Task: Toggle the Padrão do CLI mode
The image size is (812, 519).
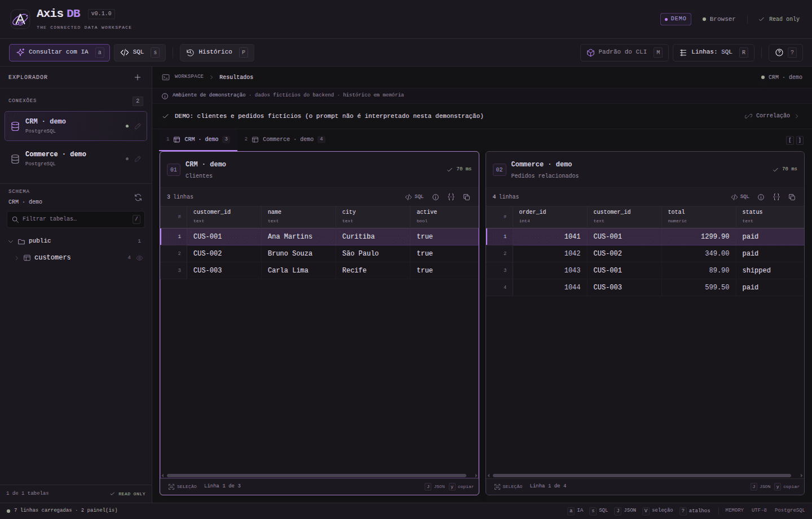Action: pyautogui.click(x=624, y=52)
